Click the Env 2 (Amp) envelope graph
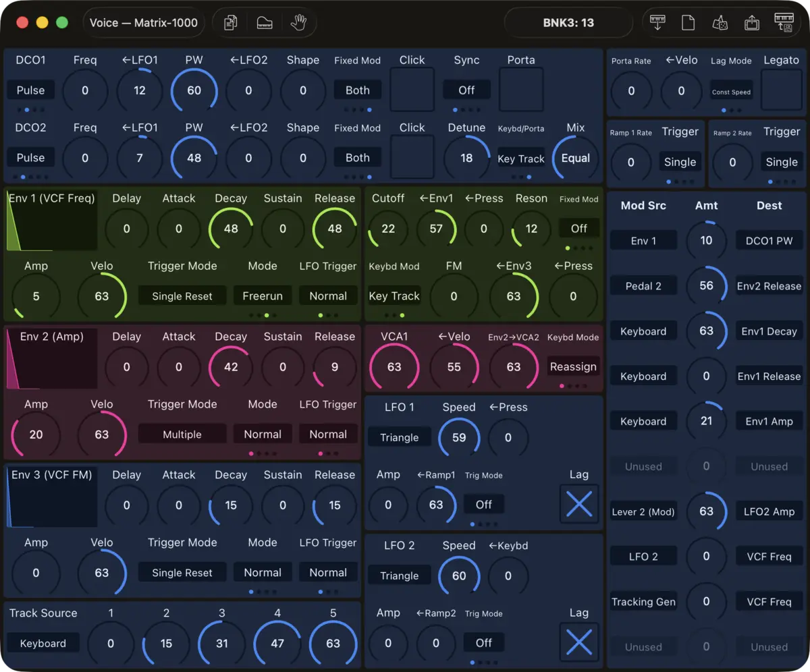Viewport: 810px width, 672px height. click(51, 360)
